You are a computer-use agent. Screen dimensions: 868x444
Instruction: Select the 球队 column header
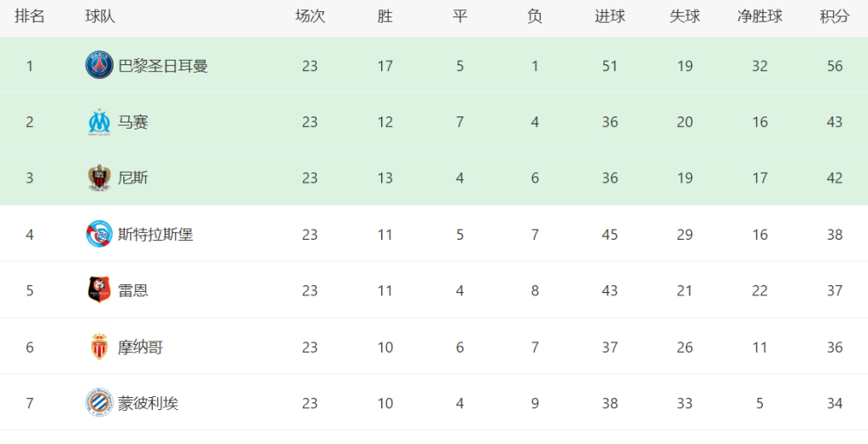point(100,17)
